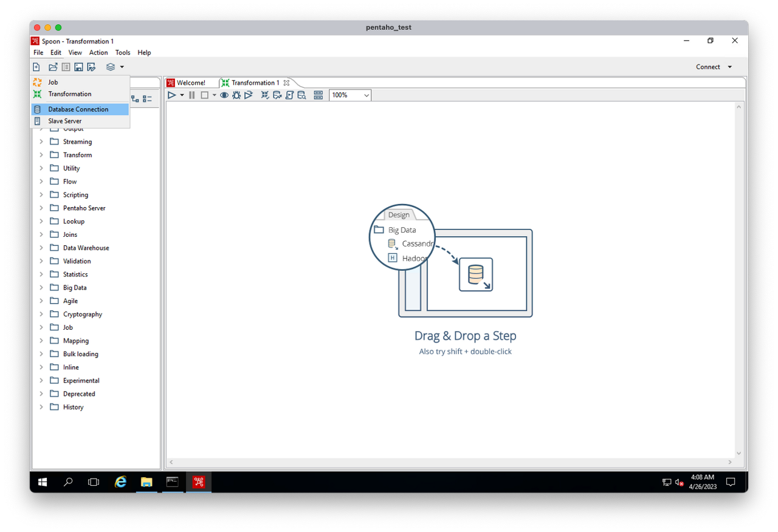Collapse all tree nodes icon in Design panel
This screenshot has width=778, height=532.
[148, 98]
